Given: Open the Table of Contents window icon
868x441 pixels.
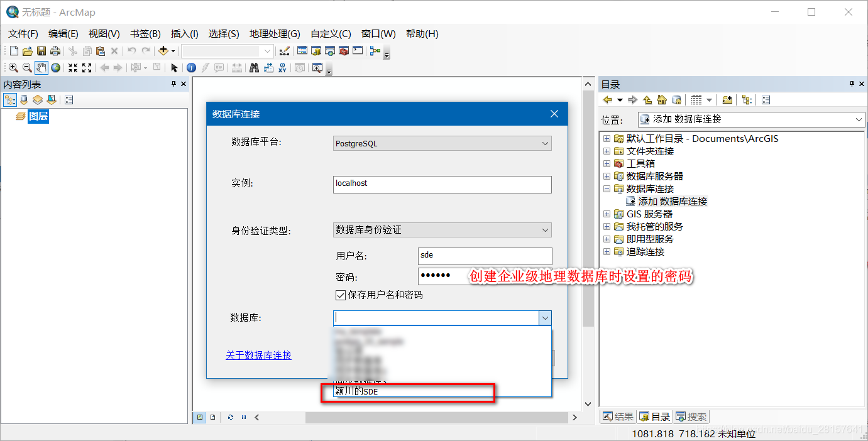Looking at the screenshot, I should point(302,51).
